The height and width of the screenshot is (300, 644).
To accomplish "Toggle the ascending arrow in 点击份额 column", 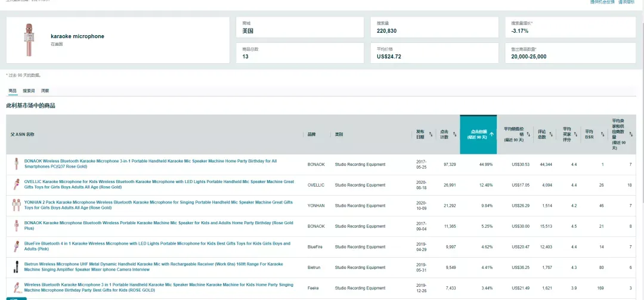I will (491, 134).
